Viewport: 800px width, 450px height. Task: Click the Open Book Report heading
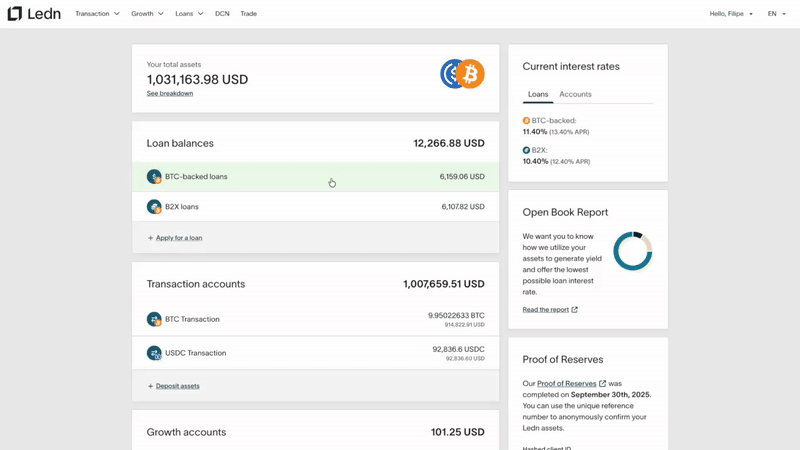[565, 212]
